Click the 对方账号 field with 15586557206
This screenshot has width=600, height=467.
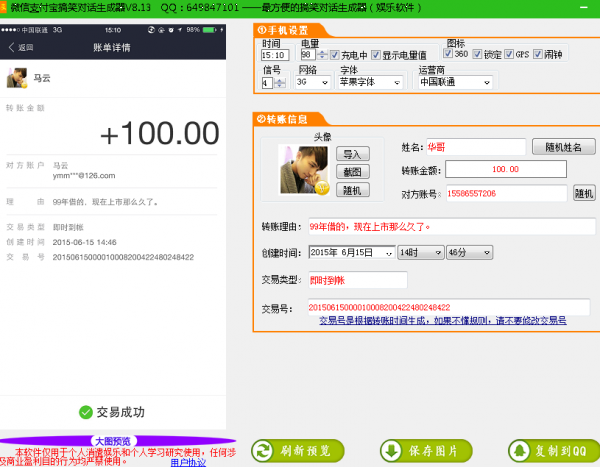pyautogui.click(x=506, y=193)
